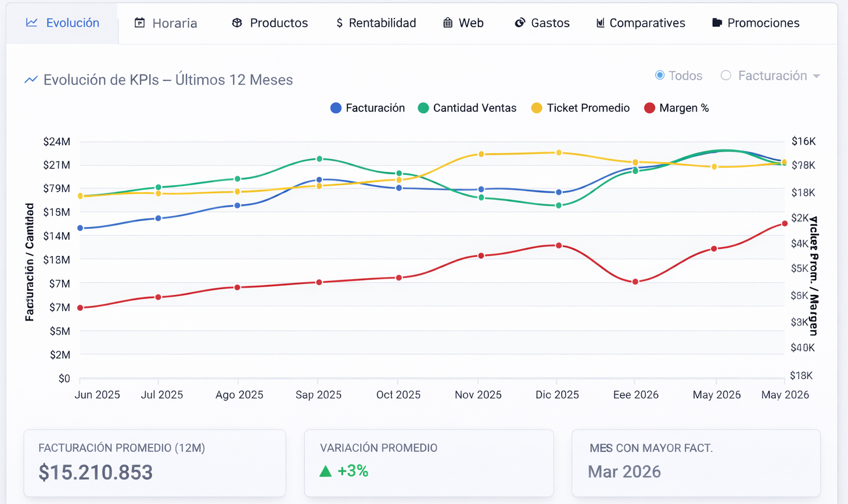848x504 pixels.
Task: Open the Web tab
Action: point(463,23)
